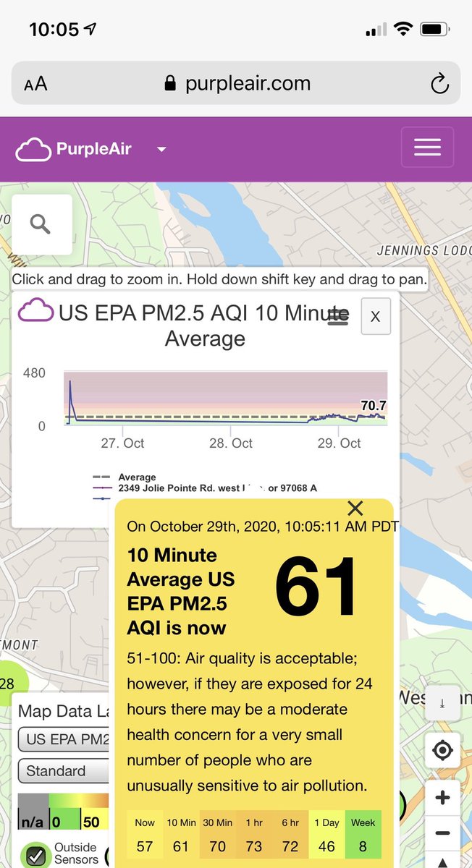
Task: Center map on my location
Action: click(442, 750)
